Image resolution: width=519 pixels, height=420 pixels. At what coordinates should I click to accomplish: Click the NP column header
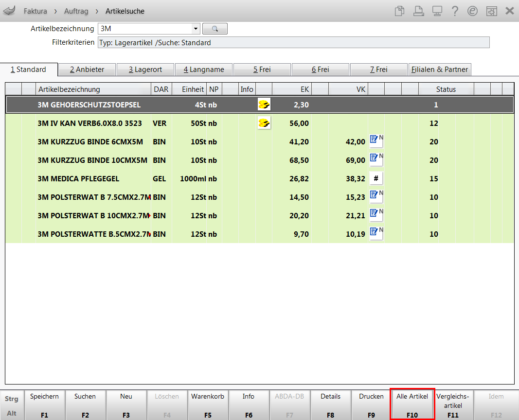coord(214,89)
